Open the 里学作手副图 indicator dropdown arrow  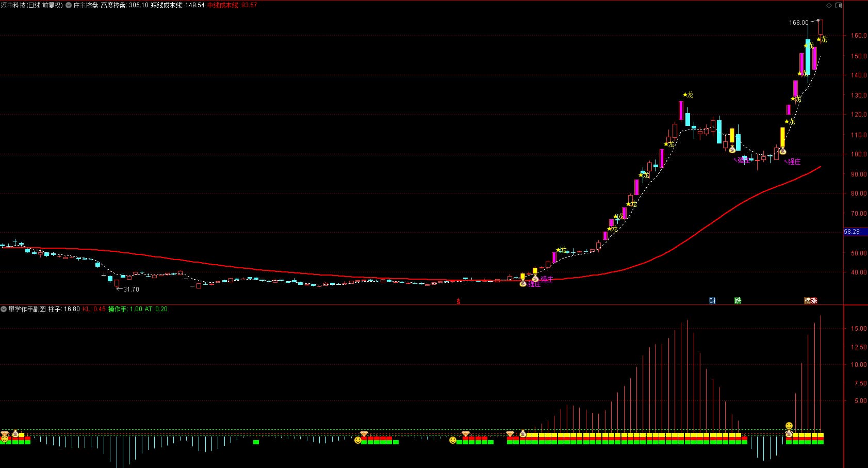coord(4,309)
